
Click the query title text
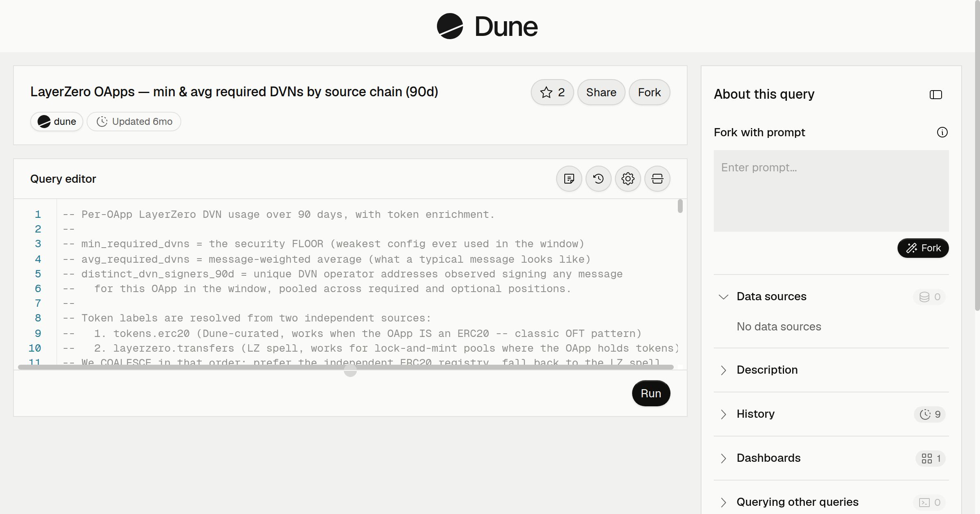pyautogui.click(x=234, y=92)
